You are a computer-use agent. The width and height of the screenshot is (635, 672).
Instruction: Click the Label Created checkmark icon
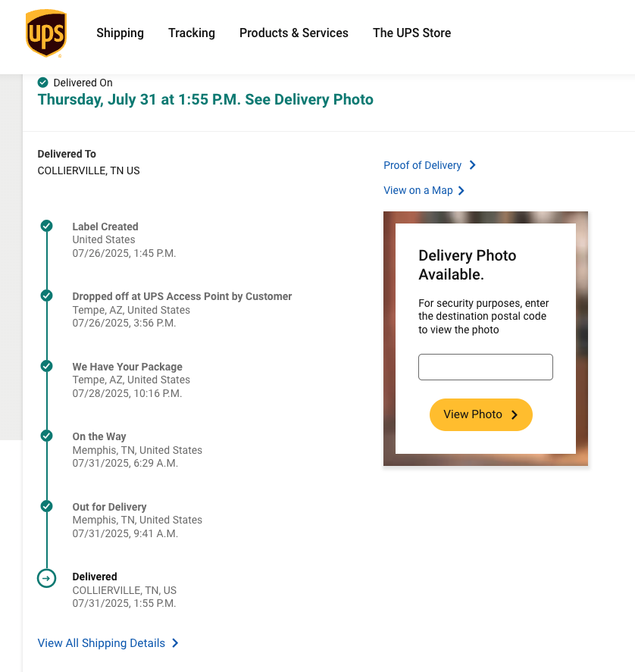coord(47,226)
